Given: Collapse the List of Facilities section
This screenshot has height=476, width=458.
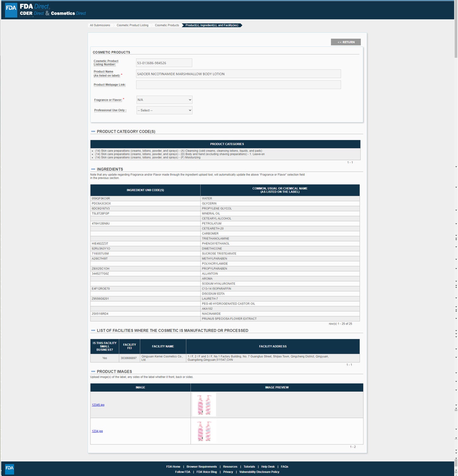Looking at the screenshot, I should [x=93, y=330].
